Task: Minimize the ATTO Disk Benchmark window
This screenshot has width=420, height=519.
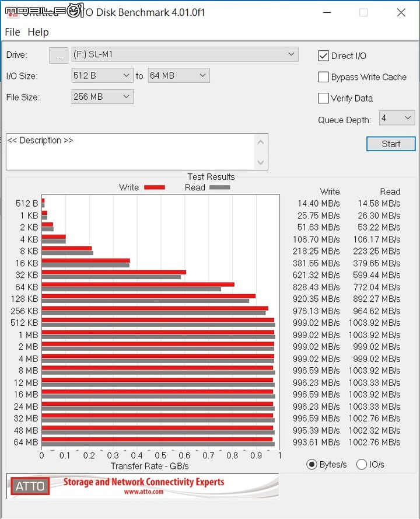Action: coord(327,13)
